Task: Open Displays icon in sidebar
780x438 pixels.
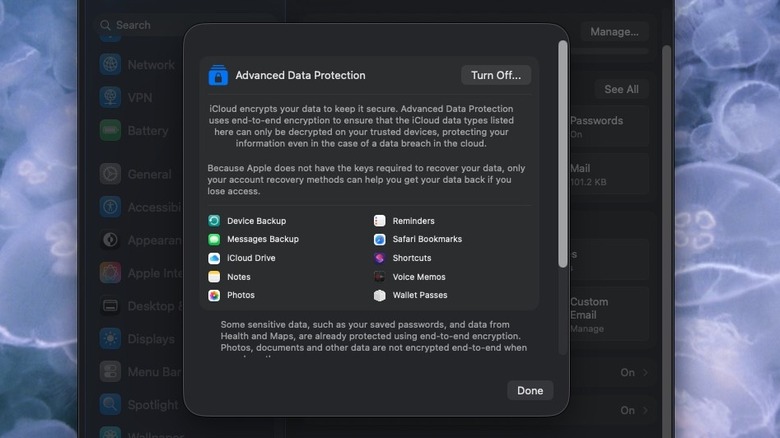Action: pos(110,338)
